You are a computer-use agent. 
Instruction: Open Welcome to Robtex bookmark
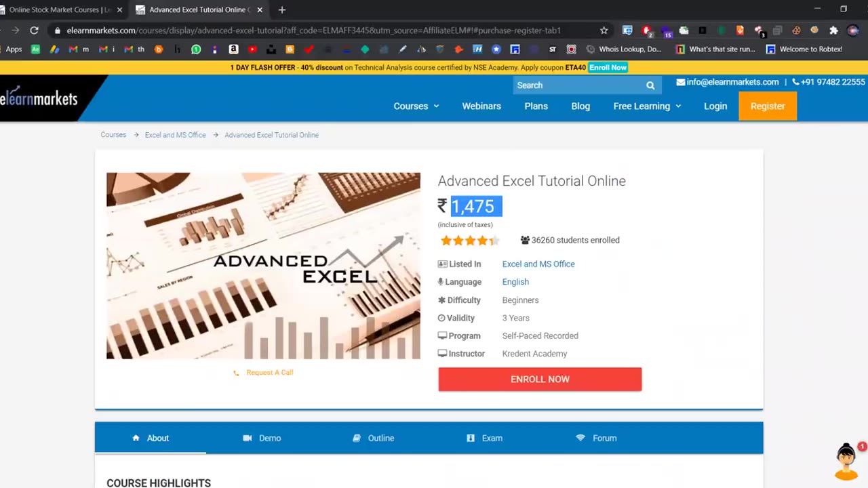click(x=804, y=49)
